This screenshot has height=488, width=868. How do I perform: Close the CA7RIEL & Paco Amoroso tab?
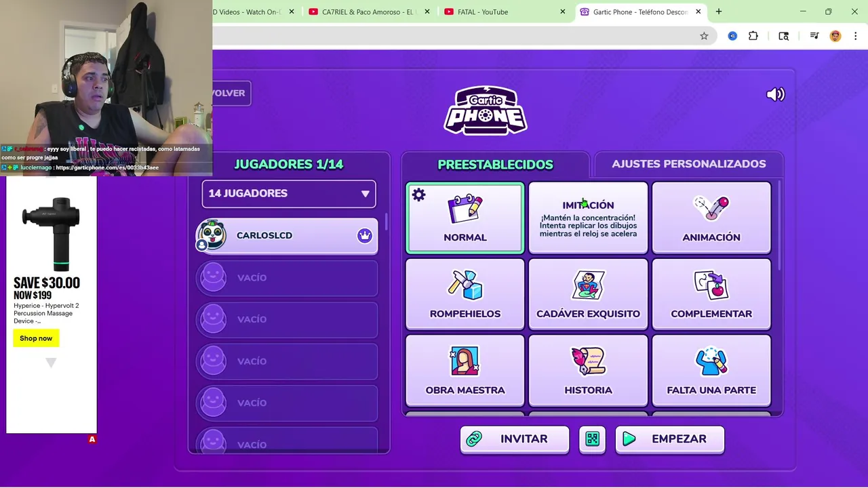click(x=427, y=12)
